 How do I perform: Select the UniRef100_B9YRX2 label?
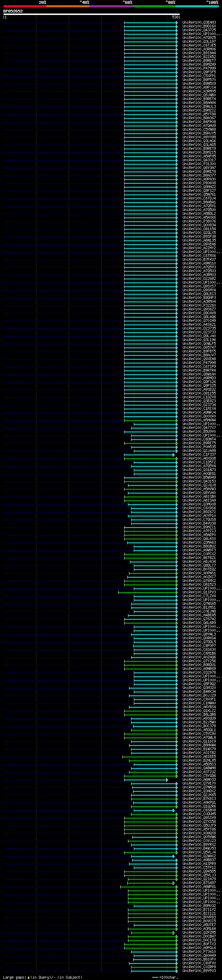(x=199, y=844)
